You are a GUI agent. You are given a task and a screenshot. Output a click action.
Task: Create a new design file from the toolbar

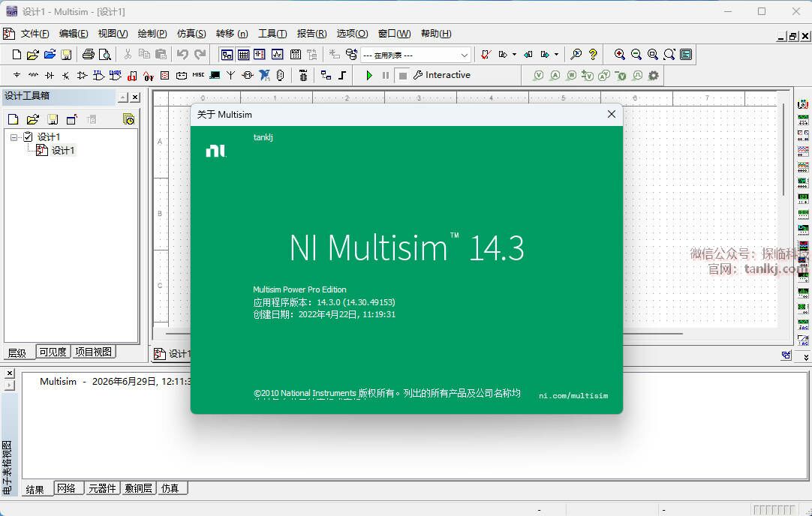(17, 54)
